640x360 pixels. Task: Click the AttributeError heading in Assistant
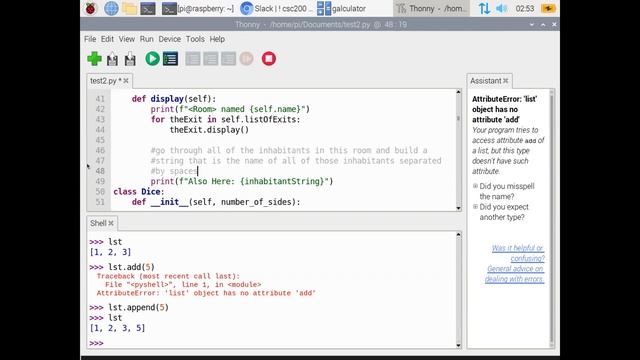[504, 109]
